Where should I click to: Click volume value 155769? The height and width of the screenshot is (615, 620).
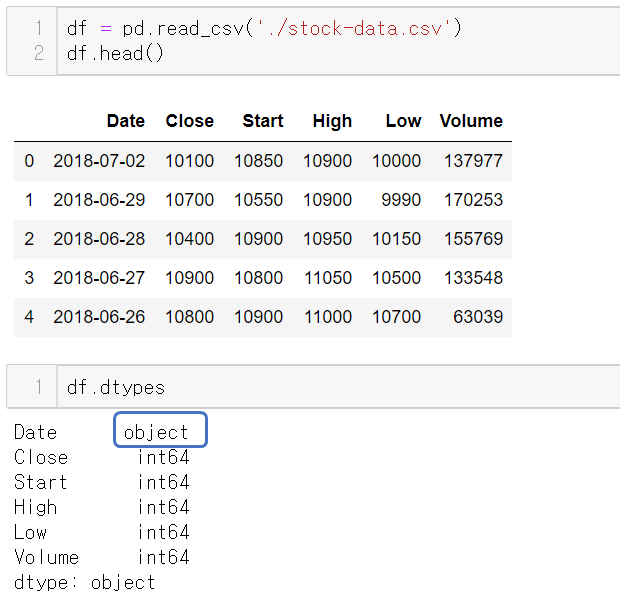click(x=474, y=239)
